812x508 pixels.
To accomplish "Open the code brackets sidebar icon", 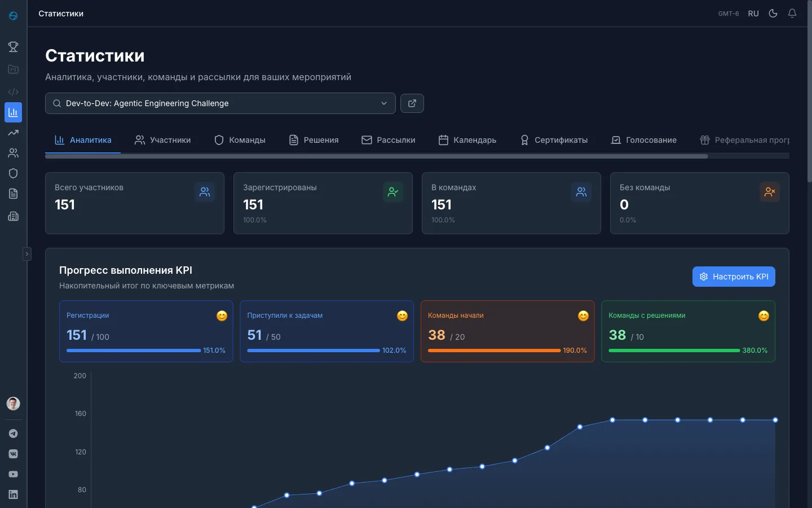I will [x=13, y=91].
